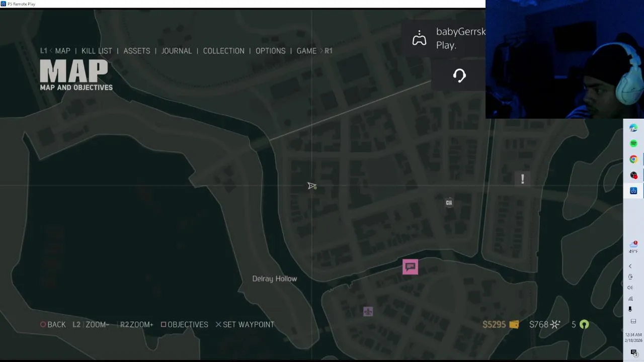Click the pink speech bubble map marker
The image size is (644, 362).
[x=410, y=266]
